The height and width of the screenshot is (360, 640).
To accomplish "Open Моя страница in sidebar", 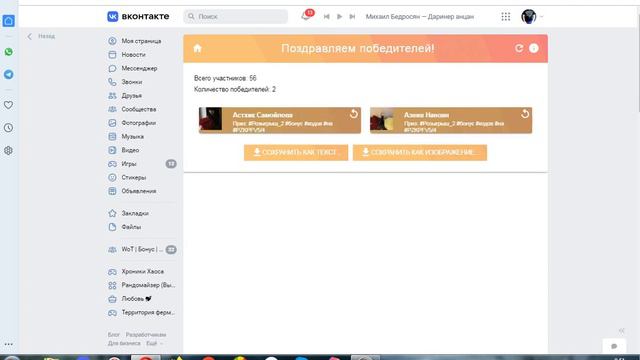I will [141, 41].
